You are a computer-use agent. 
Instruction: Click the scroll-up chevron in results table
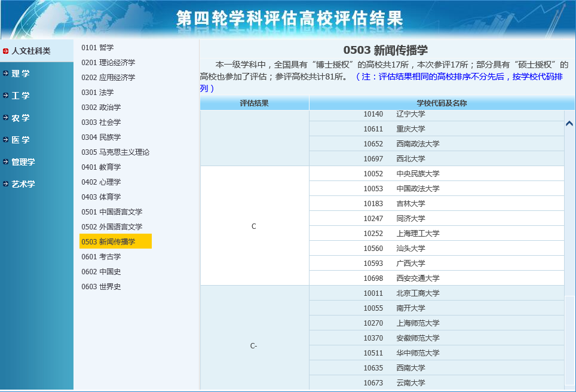click(569, 124)
